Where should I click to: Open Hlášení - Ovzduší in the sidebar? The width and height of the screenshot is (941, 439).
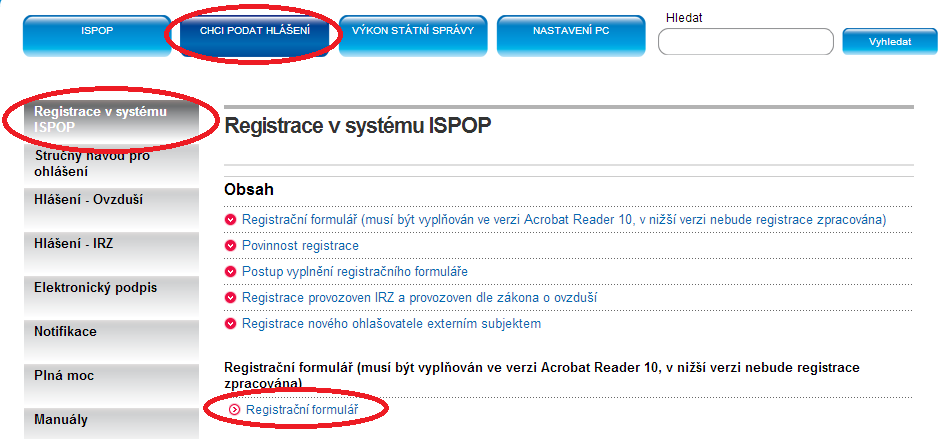[111, 209]
